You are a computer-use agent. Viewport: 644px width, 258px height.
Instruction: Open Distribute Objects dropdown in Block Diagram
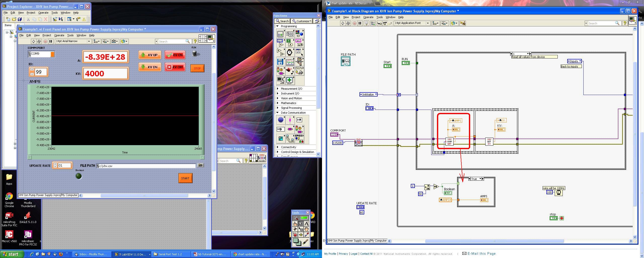445,23
